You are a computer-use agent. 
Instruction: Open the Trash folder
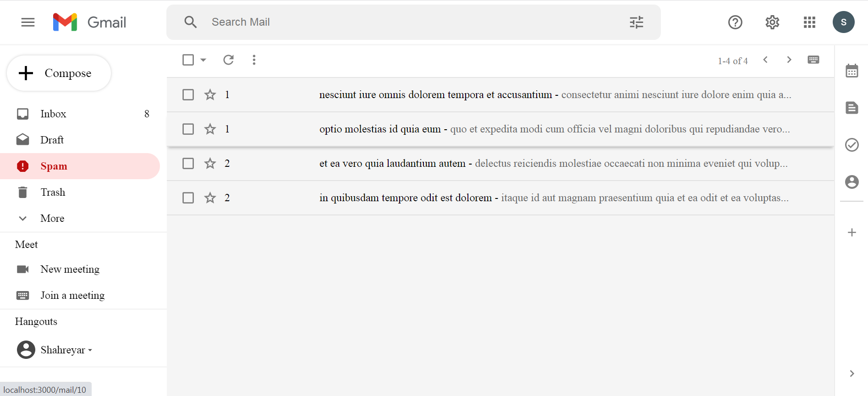53,192
